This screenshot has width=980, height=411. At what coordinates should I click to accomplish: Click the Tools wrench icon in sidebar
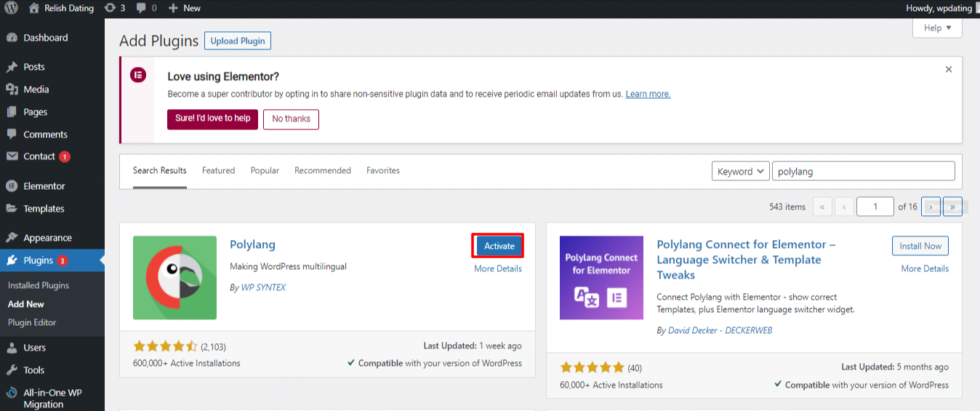(x=12, y=370)
